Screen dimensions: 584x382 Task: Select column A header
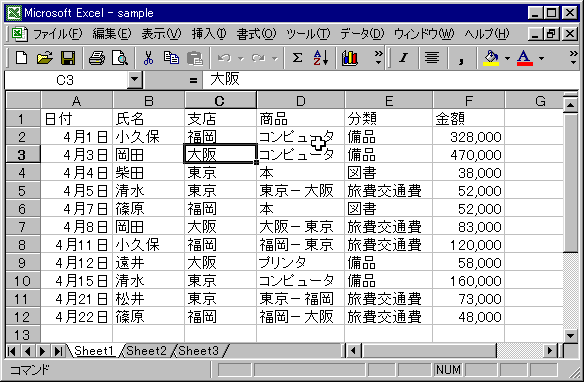(76, 101)
